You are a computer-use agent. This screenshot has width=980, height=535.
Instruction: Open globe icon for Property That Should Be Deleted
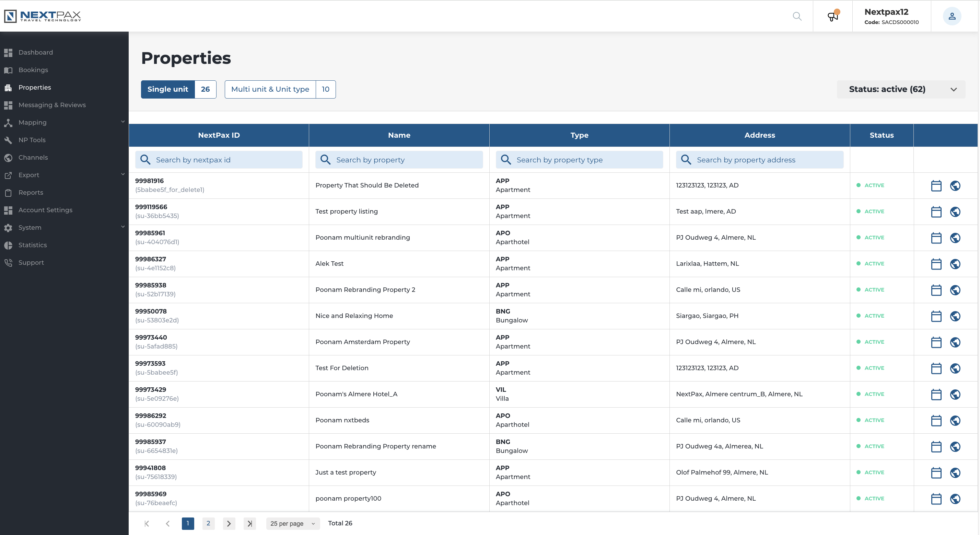[955, 185]
